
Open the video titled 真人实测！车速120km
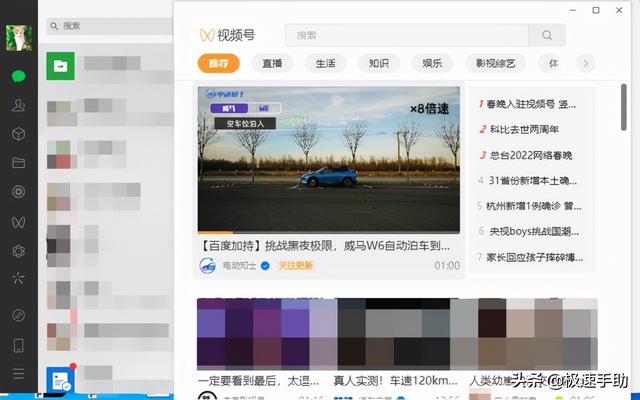pos(395,381)
